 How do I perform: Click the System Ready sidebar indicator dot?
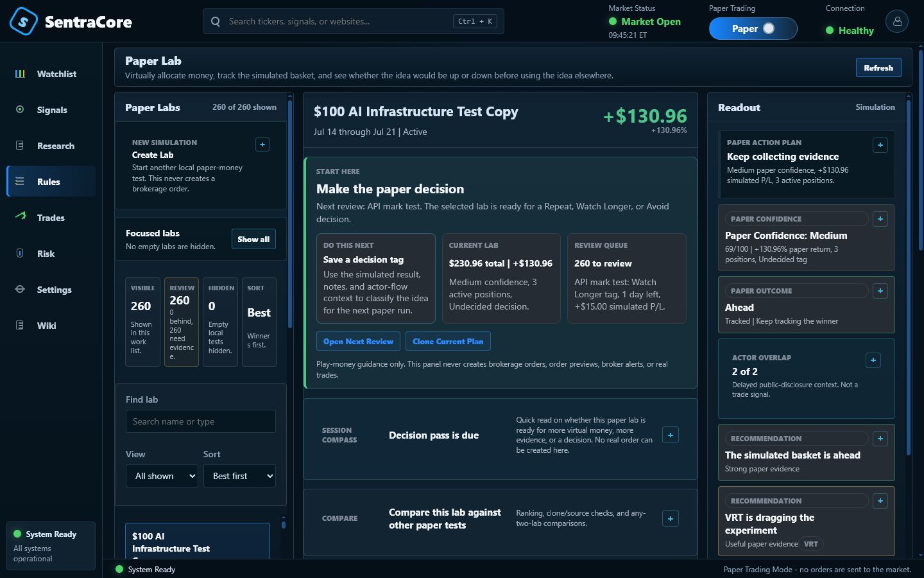pos(17,534)
